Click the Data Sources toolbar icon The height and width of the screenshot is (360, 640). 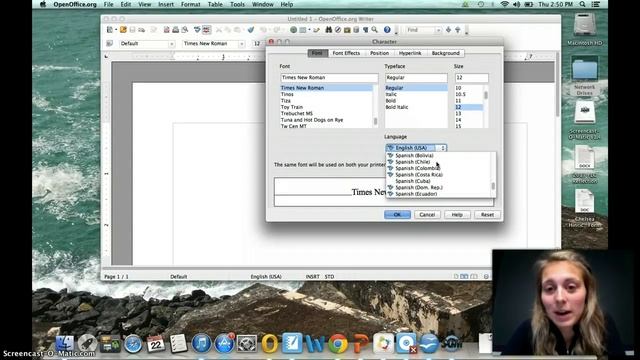pyautogui.click(x=356, y=30)
